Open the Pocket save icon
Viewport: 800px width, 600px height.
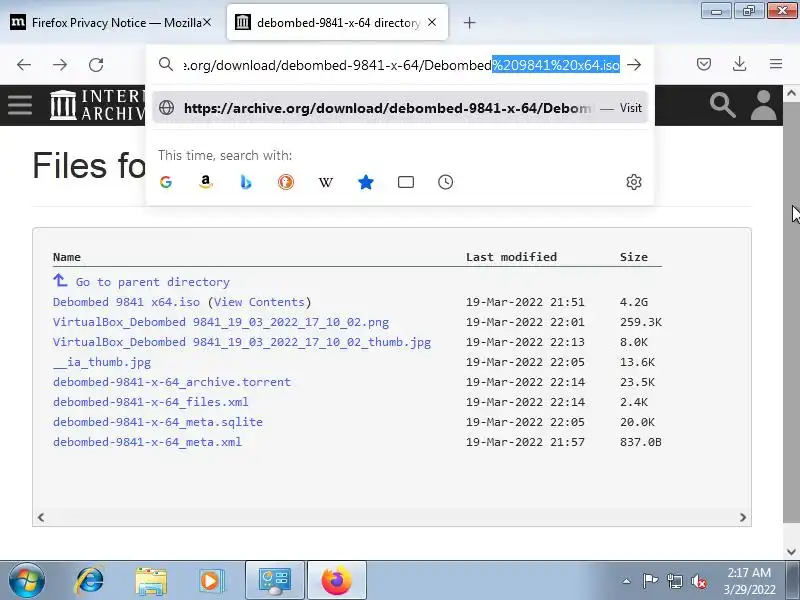(704, 64)
